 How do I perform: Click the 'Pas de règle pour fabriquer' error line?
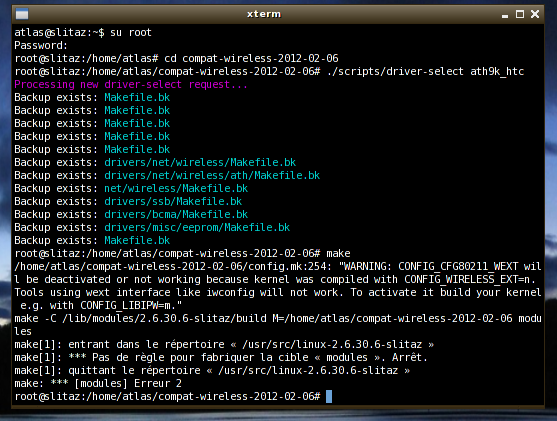[221, 357]
